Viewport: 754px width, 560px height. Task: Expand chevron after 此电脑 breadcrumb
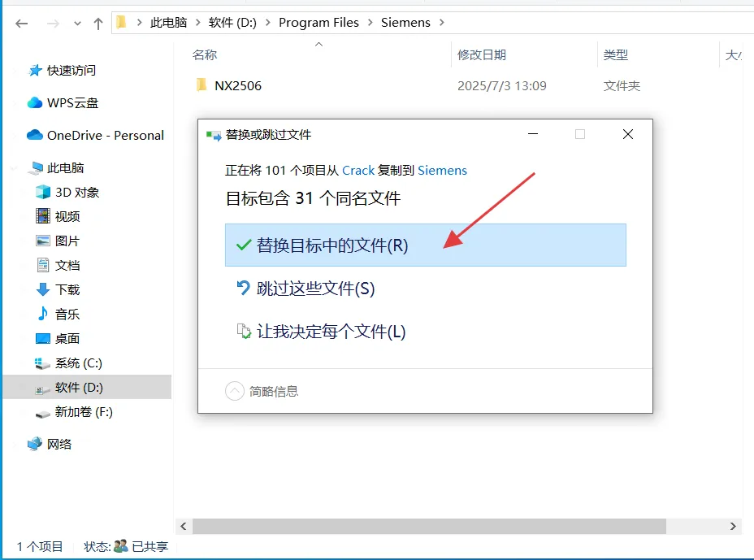pyautogui.click(x=197, y=23)
